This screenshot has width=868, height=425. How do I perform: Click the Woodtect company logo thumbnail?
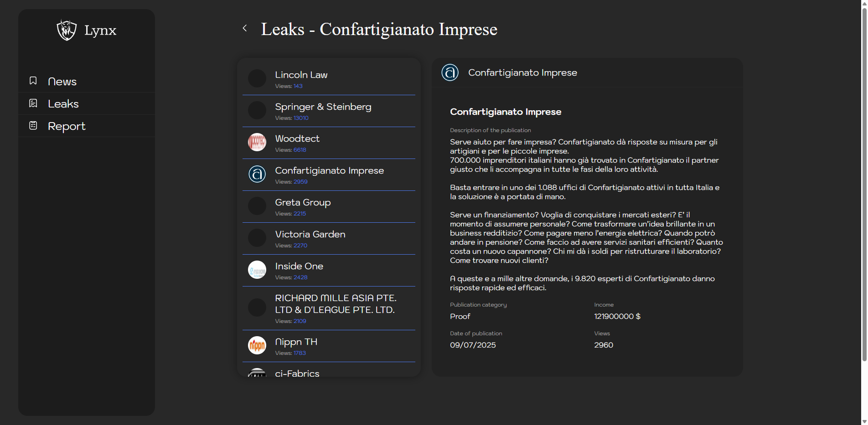(x=257, y=142)
